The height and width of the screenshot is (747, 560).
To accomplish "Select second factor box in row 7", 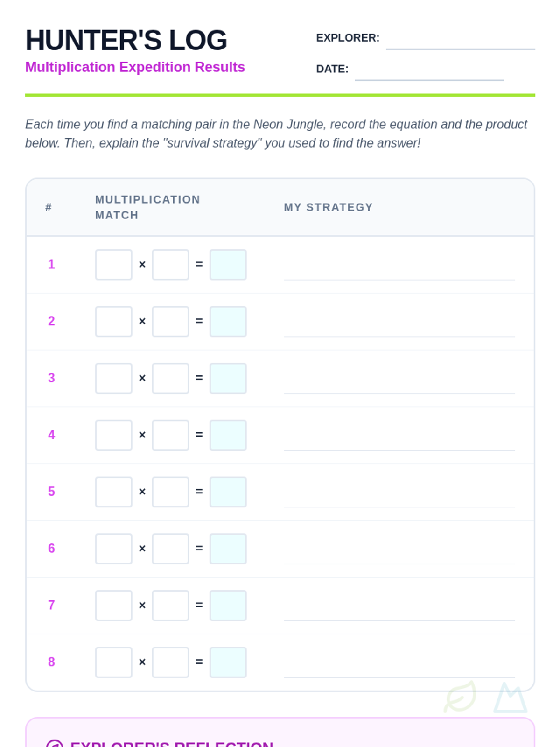I will (x=171, y=606).
